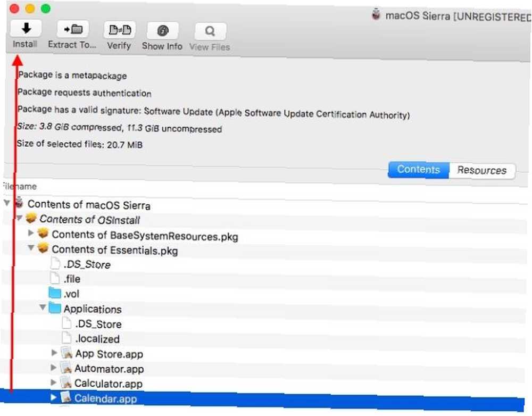Open the Show Info tool
This screenshot has width=532, height=416.
(163, 31)
